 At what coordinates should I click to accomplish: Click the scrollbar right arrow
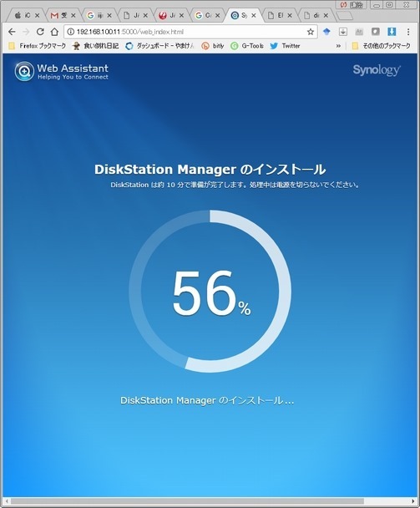[x=413, y=501]
